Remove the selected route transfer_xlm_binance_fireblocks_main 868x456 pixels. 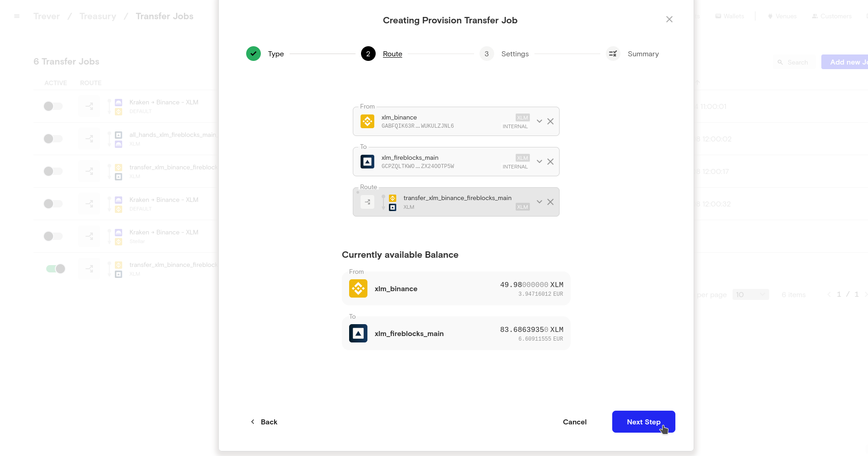pos(550,202)
